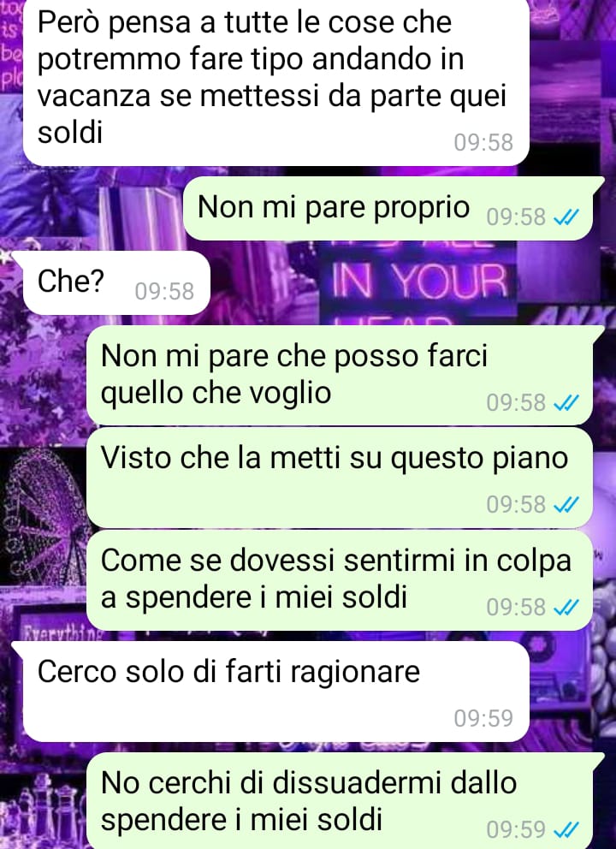This screenshot has height=849, width=616.
Task: Tap the 'Visto che la metti su questo piano' bubble
Action: click(340, 478)
